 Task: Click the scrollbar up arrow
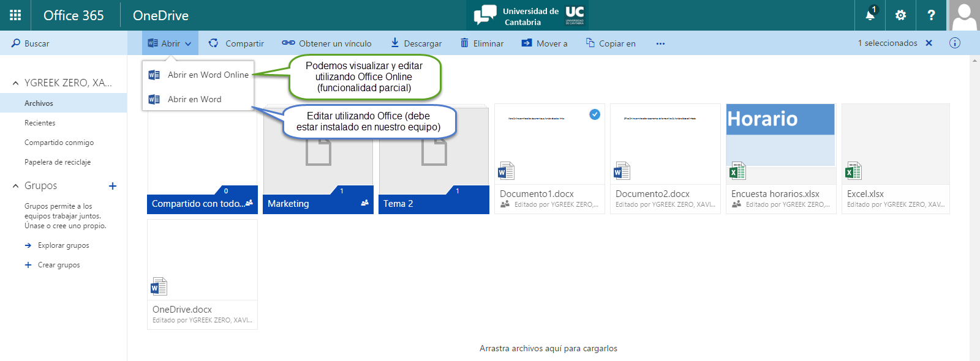click(974, 60)
